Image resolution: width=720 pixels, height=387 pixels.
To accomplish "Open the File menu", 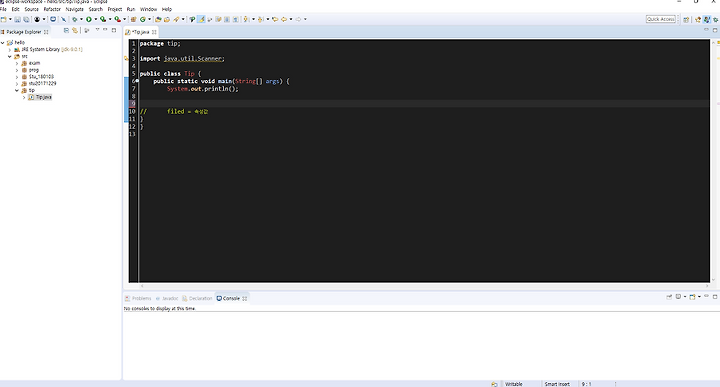I will pos(4,9).
